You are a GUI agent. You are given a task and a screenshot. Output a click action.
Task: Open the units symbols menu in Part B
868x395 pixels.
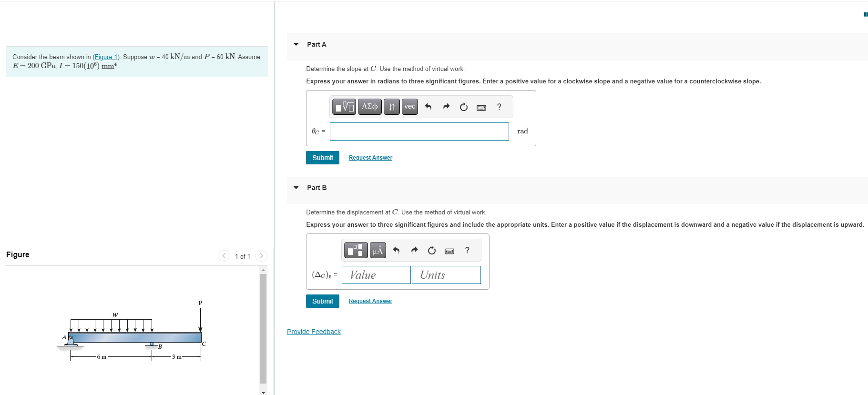tap(378, 250)
